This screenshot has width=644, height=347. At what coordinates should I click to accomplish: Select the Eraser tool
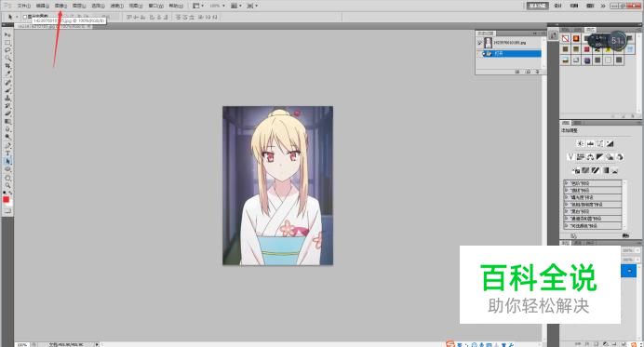click(x=7, y=113)
